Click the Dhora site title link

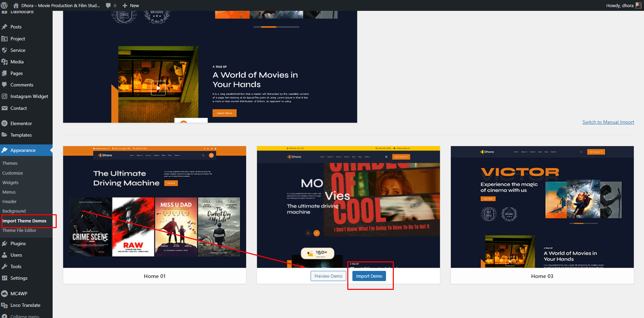[61, 5]
